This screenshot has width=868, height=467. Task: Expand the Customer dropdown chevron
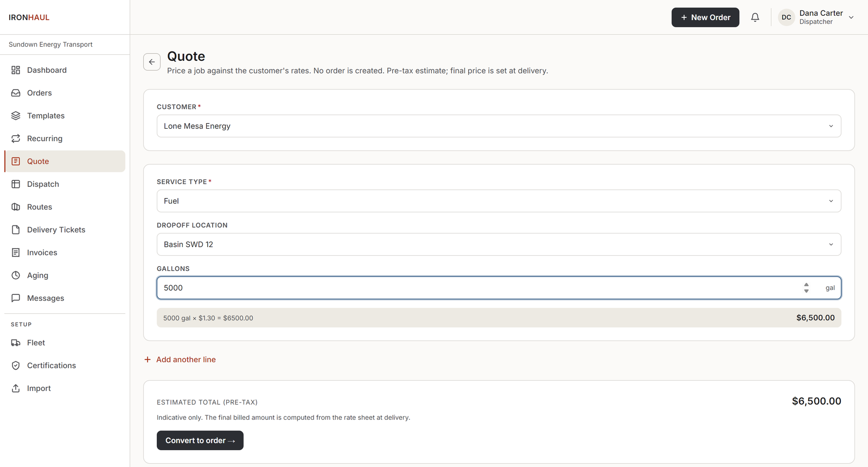831,126
